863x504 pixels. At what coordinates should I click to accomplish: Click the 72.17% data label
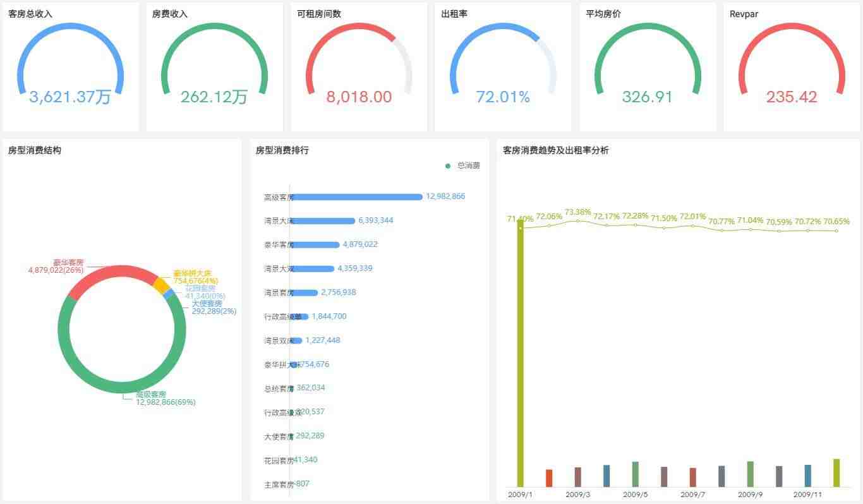[607, 217]
